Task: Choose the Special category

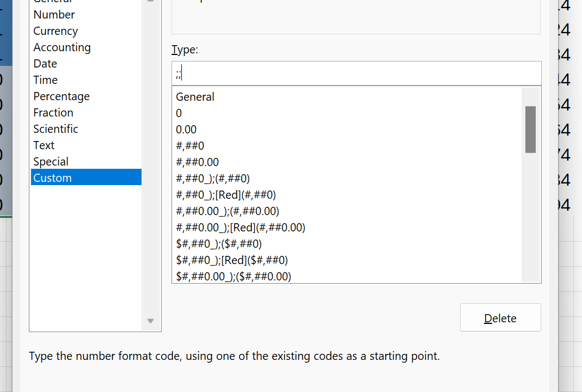Action: tap(51, 162)
